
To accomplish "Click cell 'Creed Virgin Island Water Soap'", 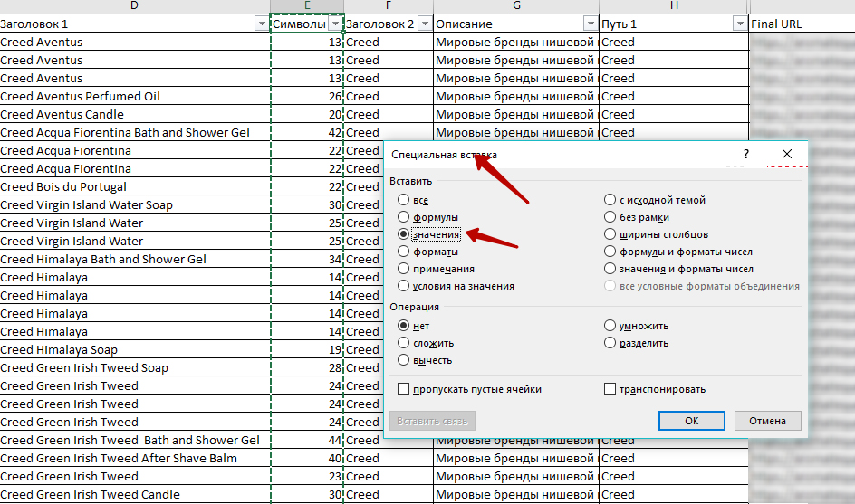I will pyautogui.click(x=135, y=204).
